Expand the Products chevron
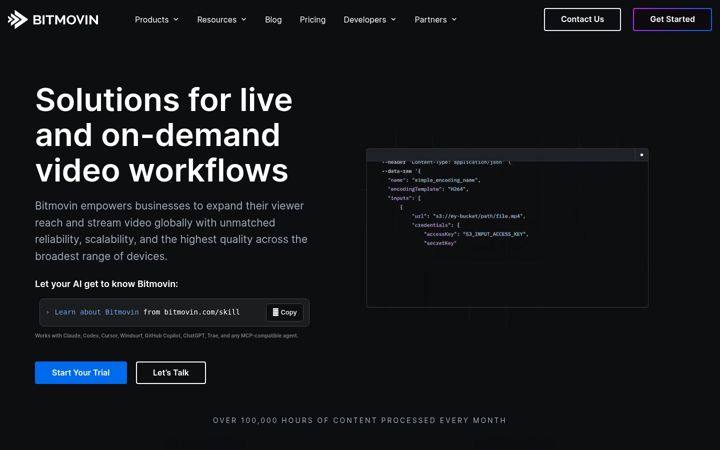 (176, 19)
